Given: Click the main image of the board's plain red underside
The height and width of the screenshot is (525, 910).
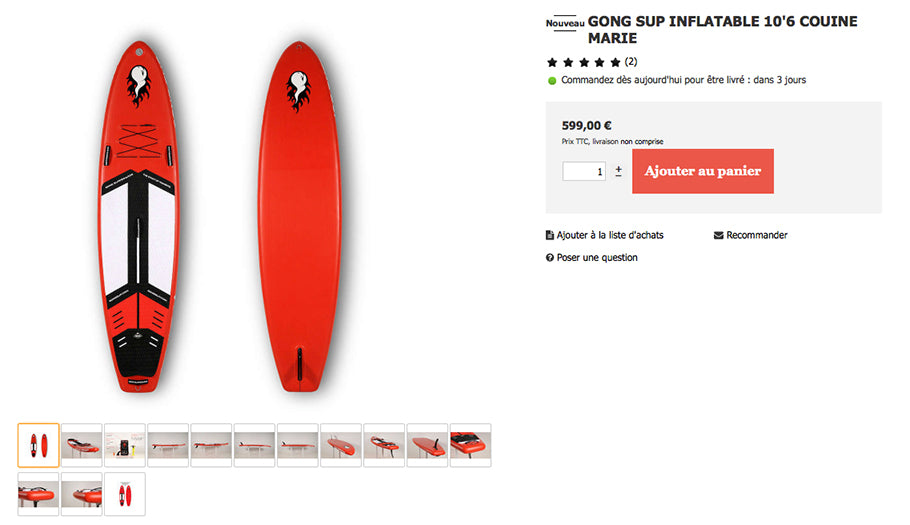Looking at the screenshot, I should (x=299, y=215).
